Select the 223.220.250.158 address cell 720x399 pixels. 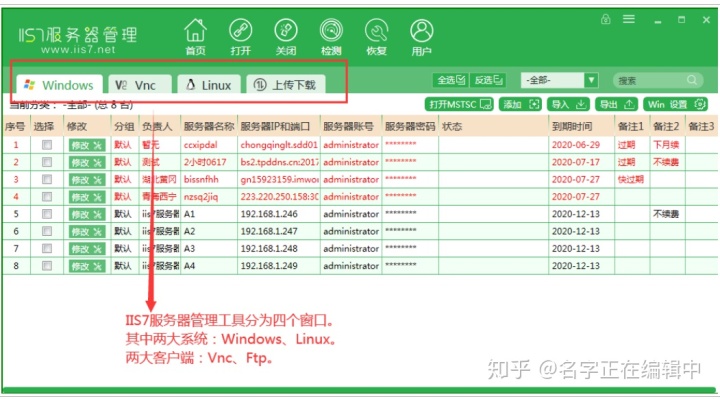pos(279,197)
